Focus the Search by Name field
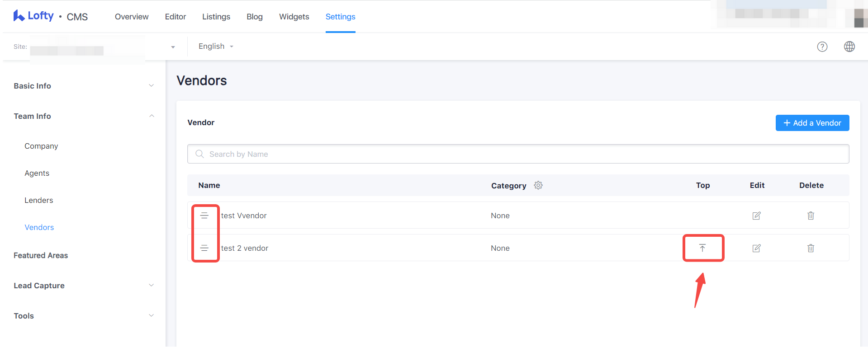This screenshot has height=347, width=868. 518,154
